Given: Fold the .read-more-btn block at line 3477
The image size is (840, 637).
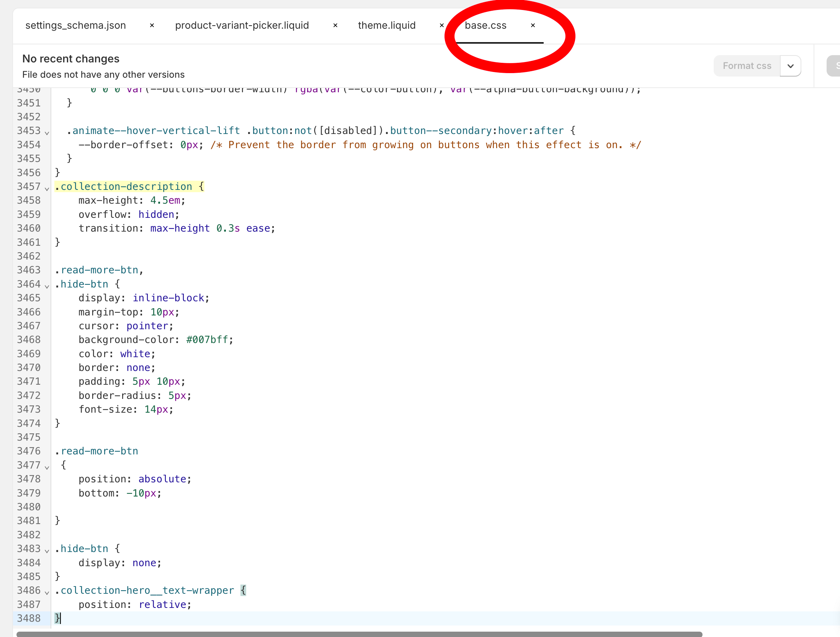Looking at the screenshot, I should click(x=47, y=467).
